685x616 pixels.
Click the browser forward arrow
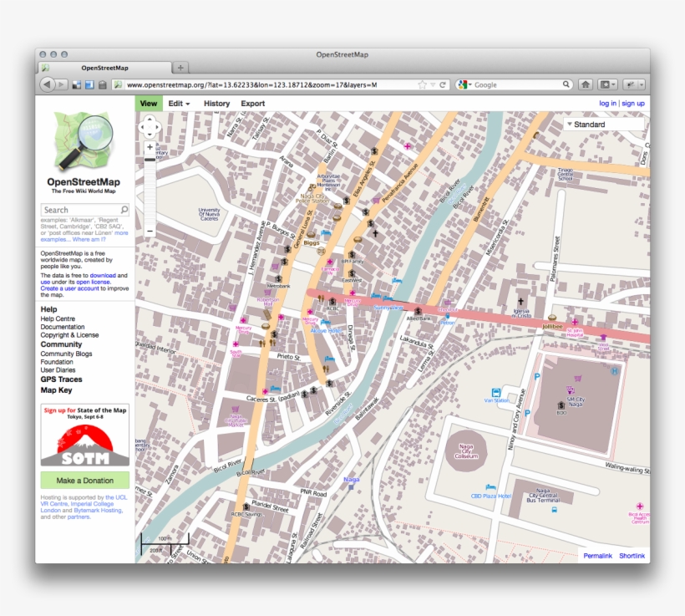coord(62,84)
